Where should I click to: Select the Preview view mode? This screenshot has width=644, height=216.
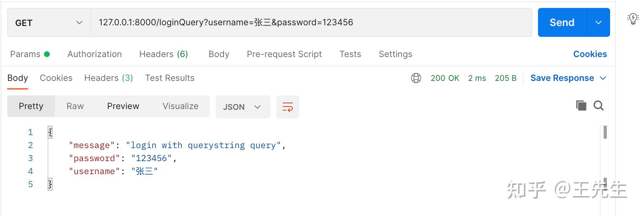click(123, 106)
